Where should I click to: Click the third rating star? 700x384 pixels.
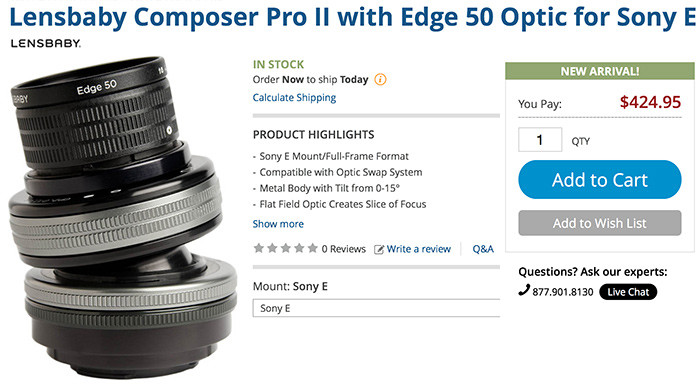(286, 248)
